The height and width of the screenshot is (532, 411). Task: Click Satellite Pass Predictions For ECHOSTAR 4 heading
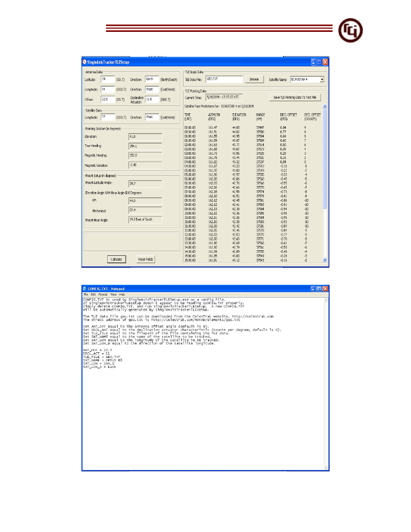pyautogui.click(x=219, y=106)
